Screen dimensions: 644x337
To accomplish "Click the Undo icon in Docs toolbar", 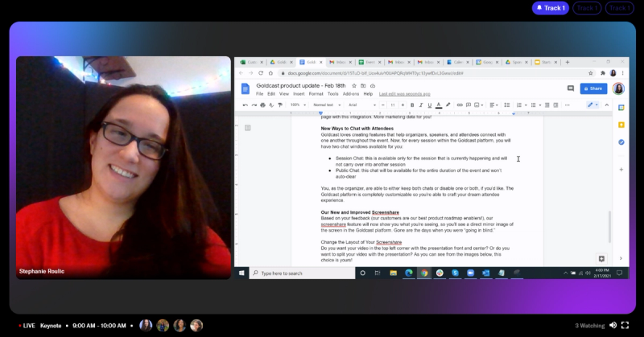I will tap(246, 105).
